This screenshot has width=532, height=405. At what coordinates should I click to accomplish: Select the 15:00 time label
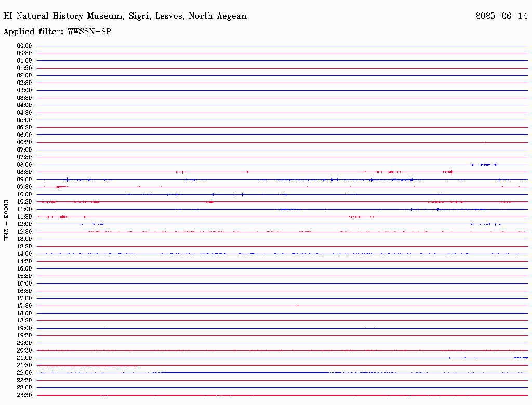[24, 268]
